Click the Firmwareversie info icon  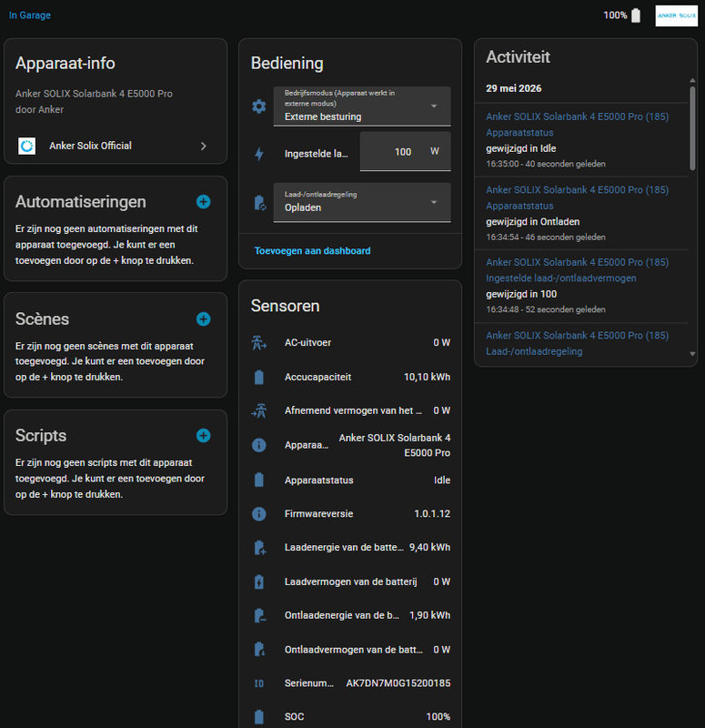(259, 514)
